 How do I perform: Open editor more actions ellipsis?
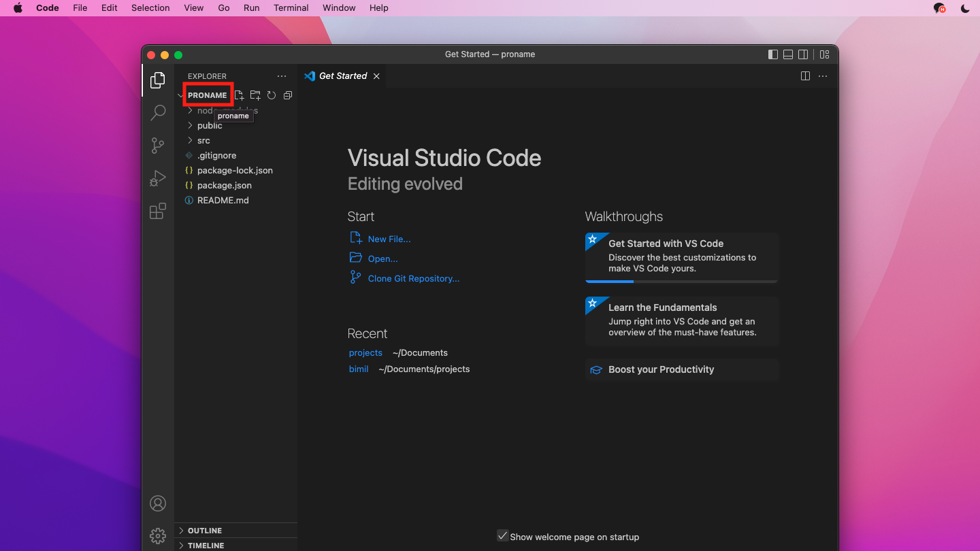point(823,76)
